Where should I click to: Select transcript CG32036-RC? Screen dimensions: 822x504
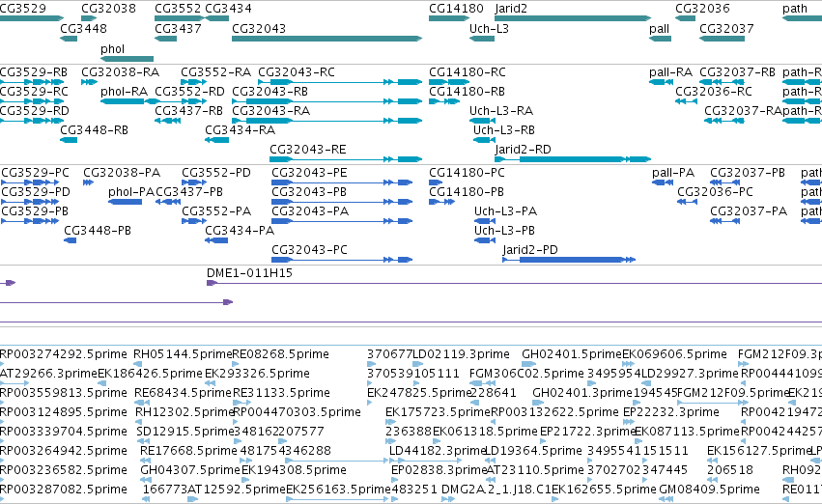[x=714, y=91]
